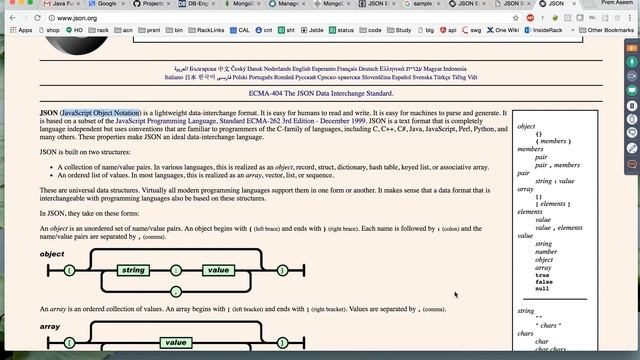Open the Apps grid shortcut in bookmarks bar
640x360 pixels.
click(21, 30)
